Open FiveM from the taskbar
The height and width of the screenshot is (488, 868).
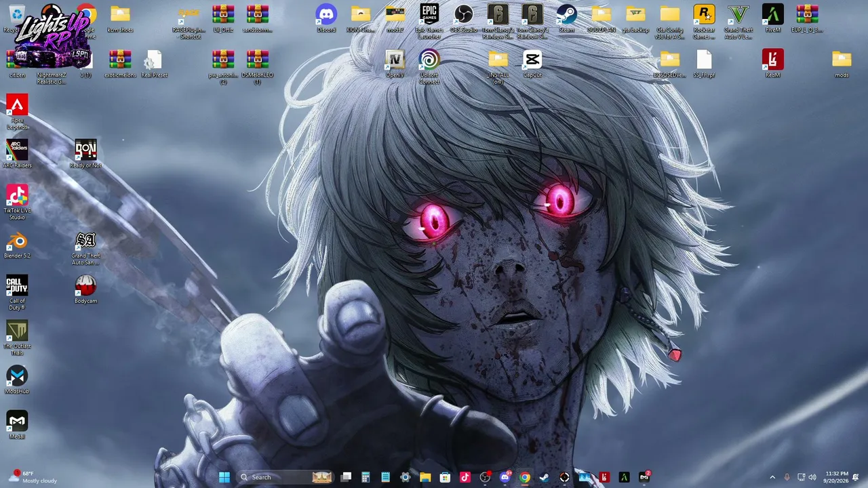pyautogui.click(x=624, y=477)
